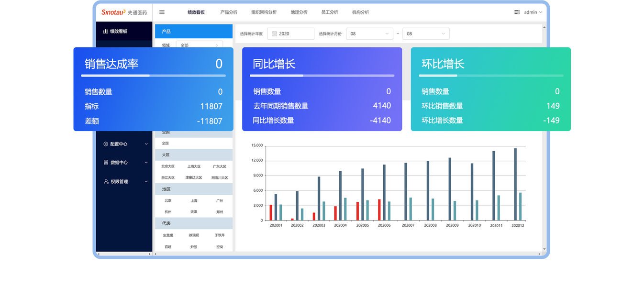This screenshot has width=644, height=287.
Task: Click the 数据中心 database icon
Action: (106, 163)
